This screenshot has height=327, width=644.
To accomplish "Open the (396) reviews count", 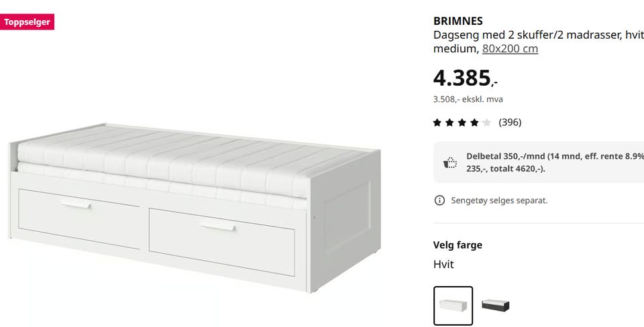I will (510, 122).
